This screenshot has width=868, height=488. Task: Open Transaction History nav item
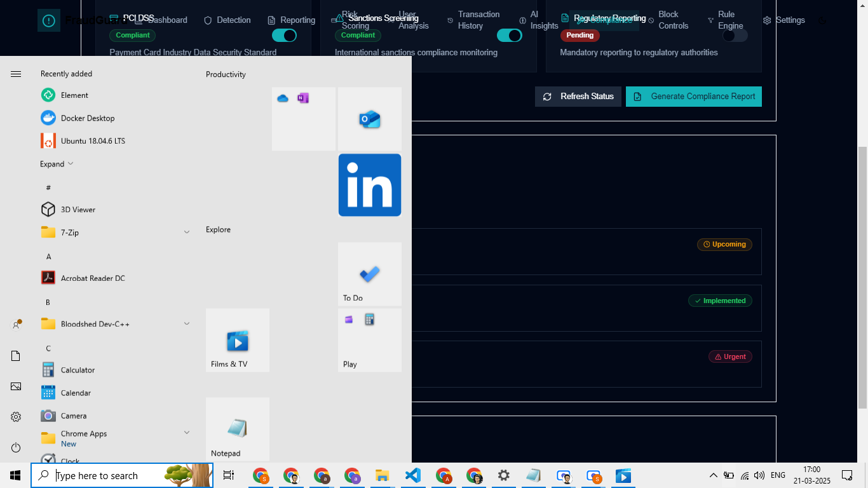pyautogui.click(x=473, y=20)
